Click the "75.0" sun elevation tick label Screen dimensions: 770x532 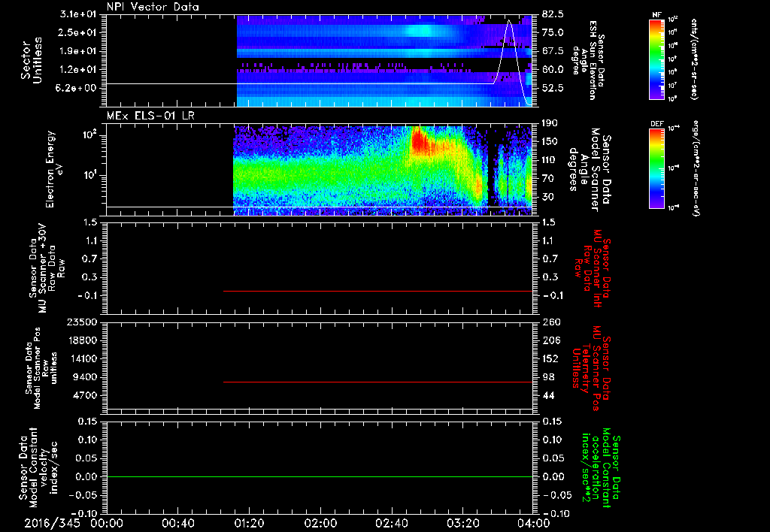tap(553, 32)
